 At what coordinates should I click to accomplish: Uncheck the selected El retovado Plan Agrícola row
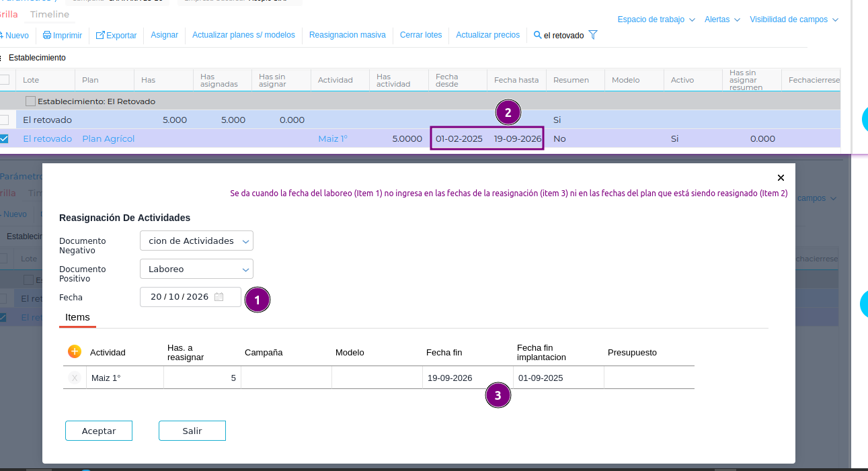pos(4,139)
